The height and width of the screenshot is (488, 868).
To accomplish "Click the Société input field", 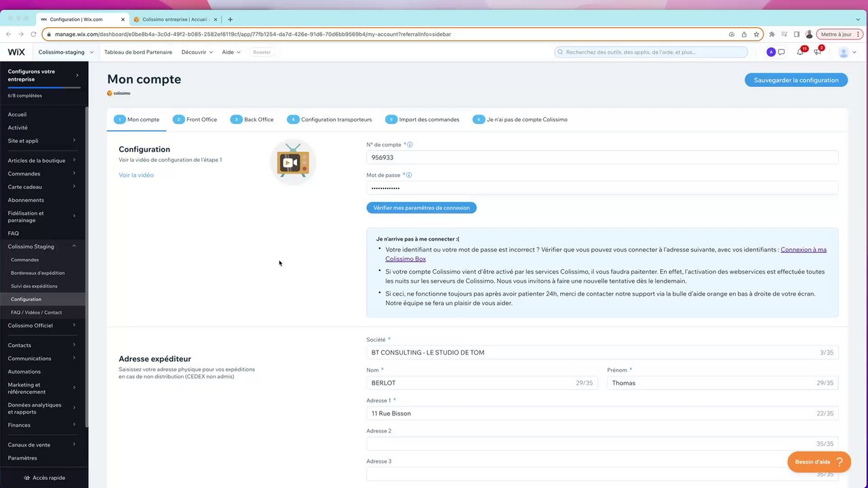I will pyautogui.click(x=602, y=352).
